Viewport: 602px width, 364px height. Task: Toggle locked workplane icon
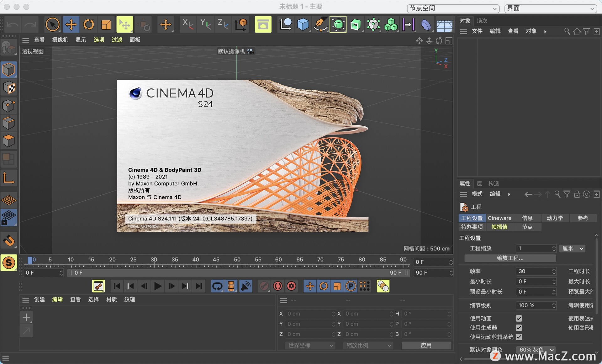(x=9, y=218)
